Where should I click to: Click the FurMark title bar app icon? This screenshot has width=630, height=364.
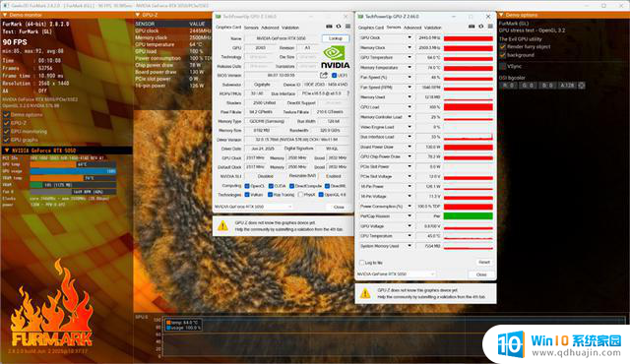click(x=6, y=6)
